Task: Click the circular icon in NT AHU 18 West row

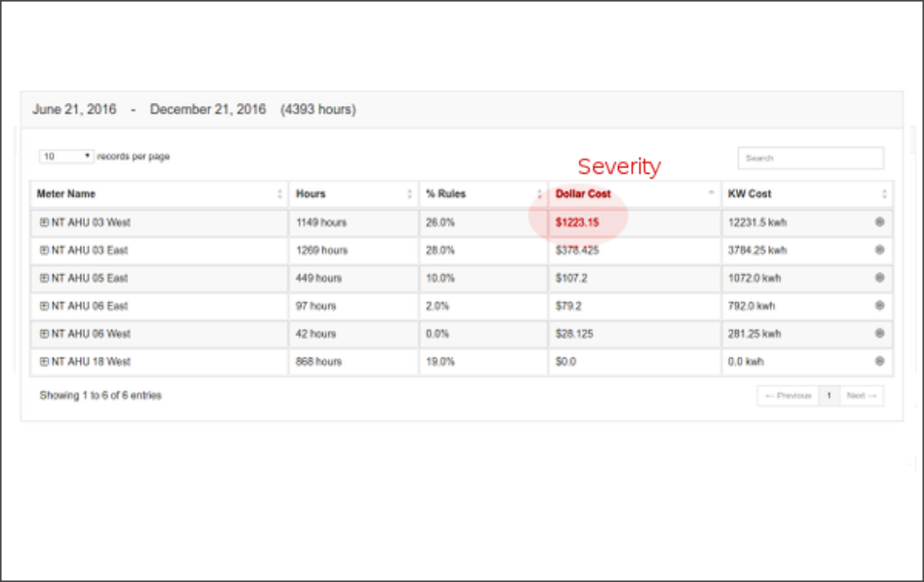Action: tap(880, 361)
